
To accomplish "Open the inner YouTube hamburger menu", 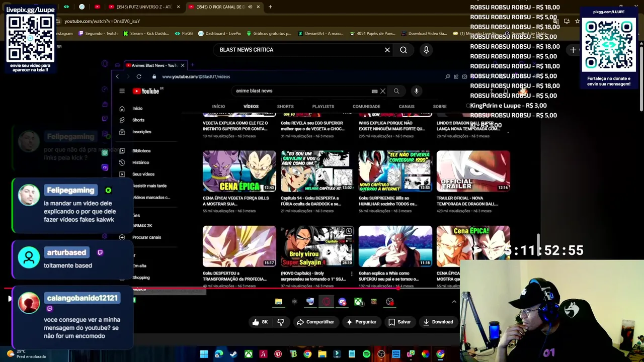I will click(x=122, y=91).
